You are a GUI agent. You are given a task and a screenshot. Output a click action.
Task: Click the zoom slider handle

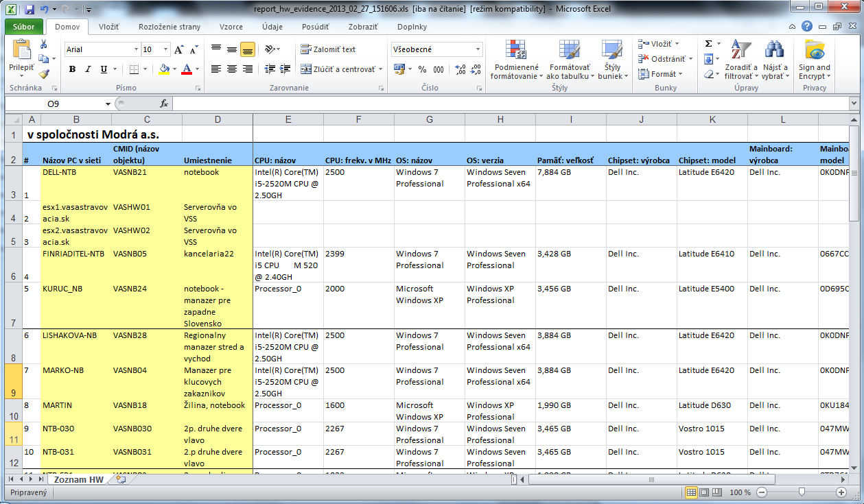801,492
